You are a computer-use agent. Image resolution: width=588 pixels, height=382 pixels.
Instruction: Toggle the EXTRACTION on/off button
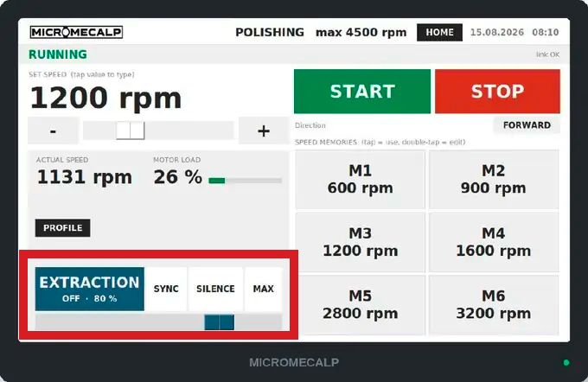(90, 289)
